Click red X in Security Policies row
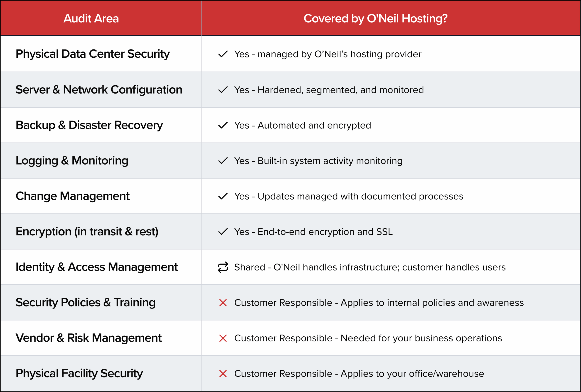The width and height of the screenshot is (581, 392). pos(223,303)
